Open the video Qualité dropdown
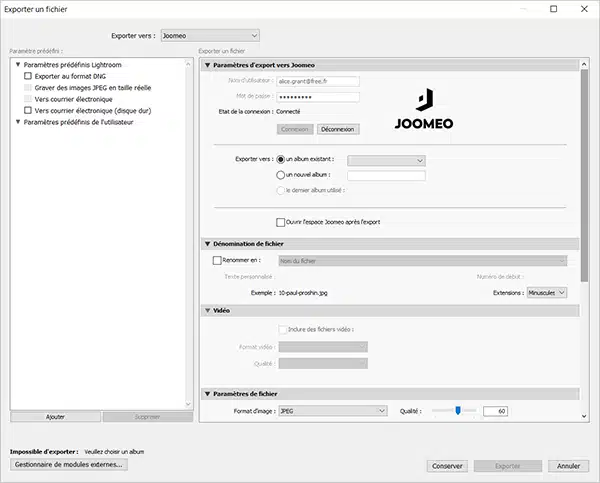Screen dimensions: 600x483 pos(323,363)
